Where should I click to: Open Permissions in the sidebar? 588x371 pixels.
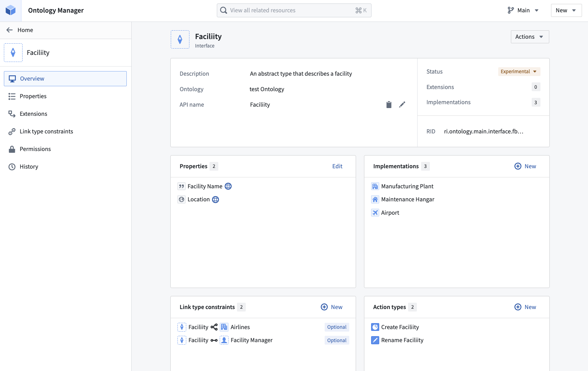coord(65,149)
